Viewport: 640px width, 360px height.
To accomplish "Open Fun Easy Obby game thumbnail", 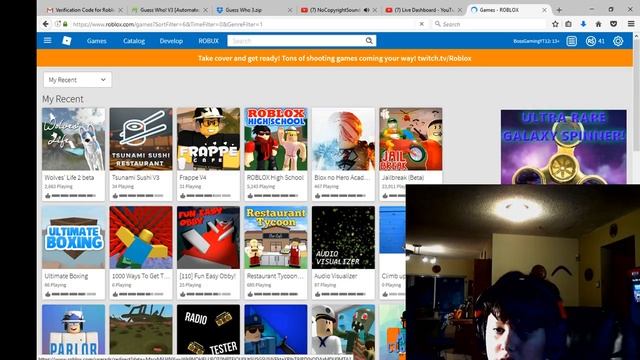I will point(209,238).
